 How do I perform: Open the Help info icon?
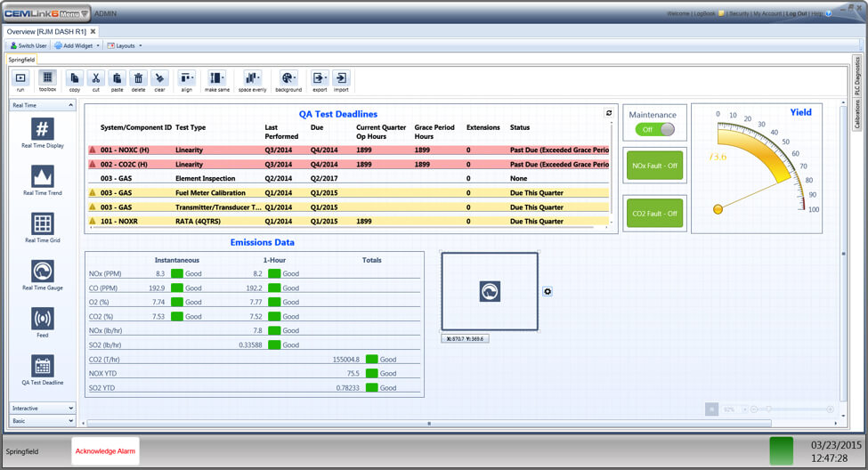[x=828, y=13]
